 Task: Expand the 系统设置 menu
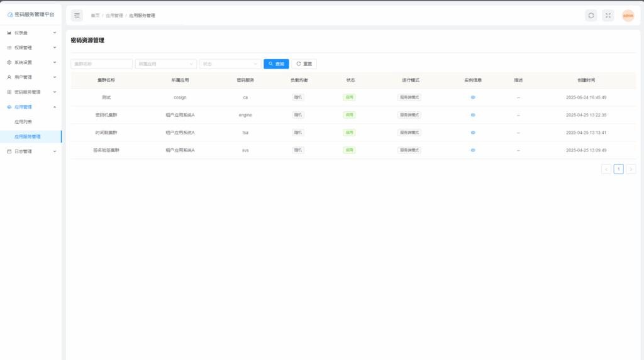31,62
